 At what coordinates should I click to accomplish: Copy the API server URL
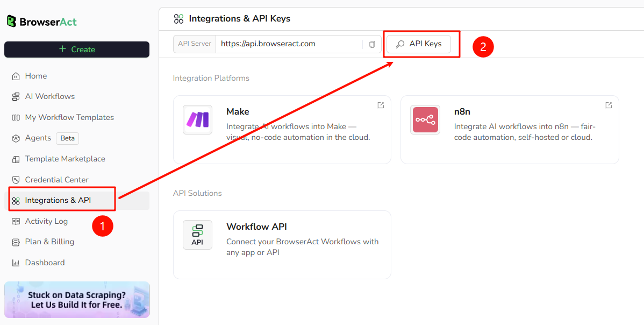pyautogui.click(x=372, y=44)
